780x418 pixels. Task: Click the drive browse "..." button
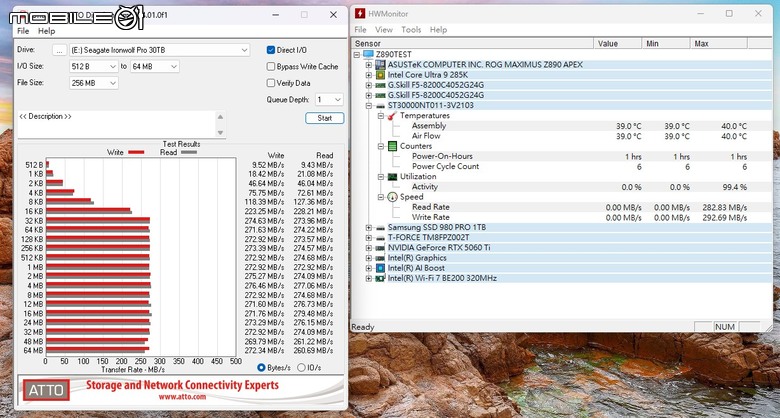59,50
